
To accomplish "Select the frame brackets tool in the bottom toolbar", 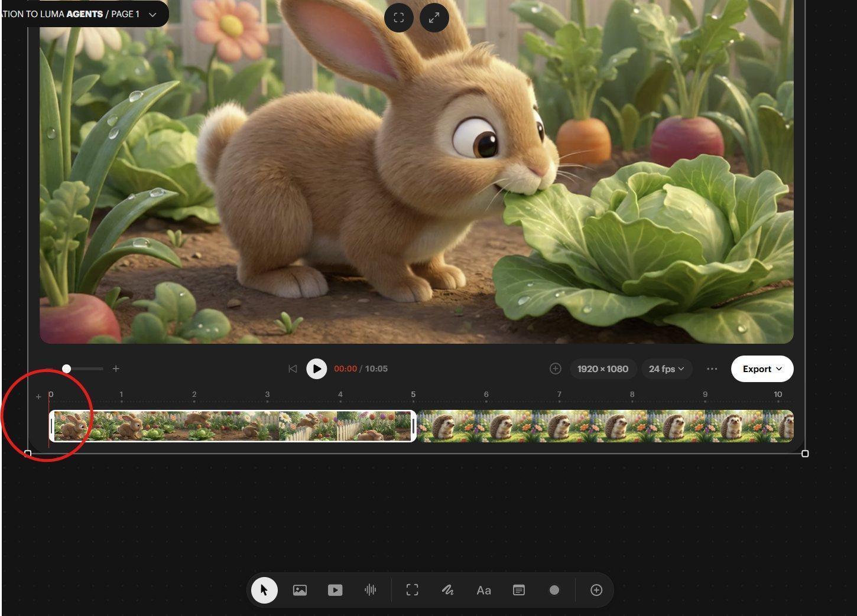I will coord(413,590).
